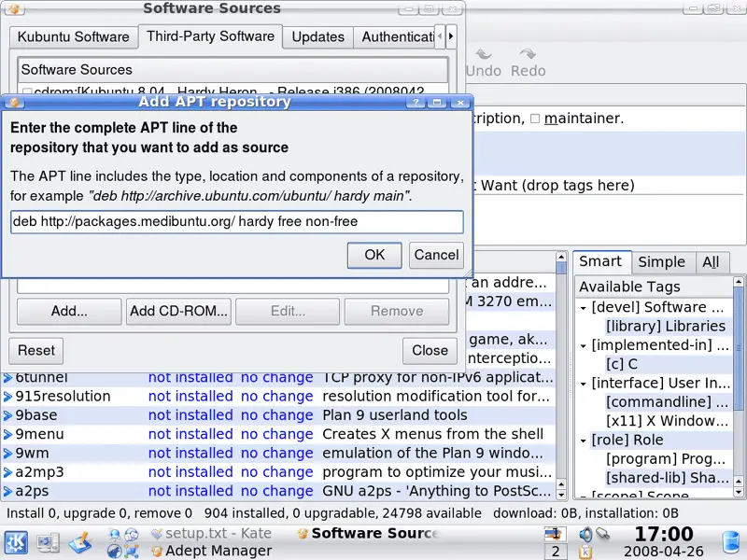Viewport: 747px width, 560px height.
Task: Click the package list scrollbar up arrow
Action: 561,258
